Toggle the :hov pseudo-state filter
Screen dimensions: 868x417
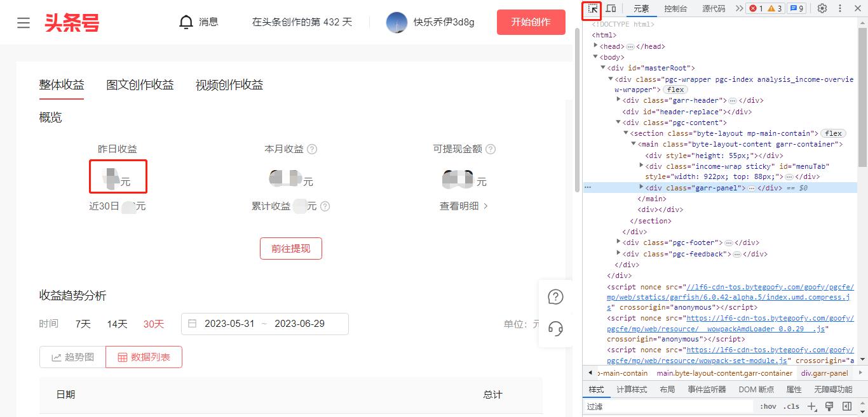[x=768, y=406]
